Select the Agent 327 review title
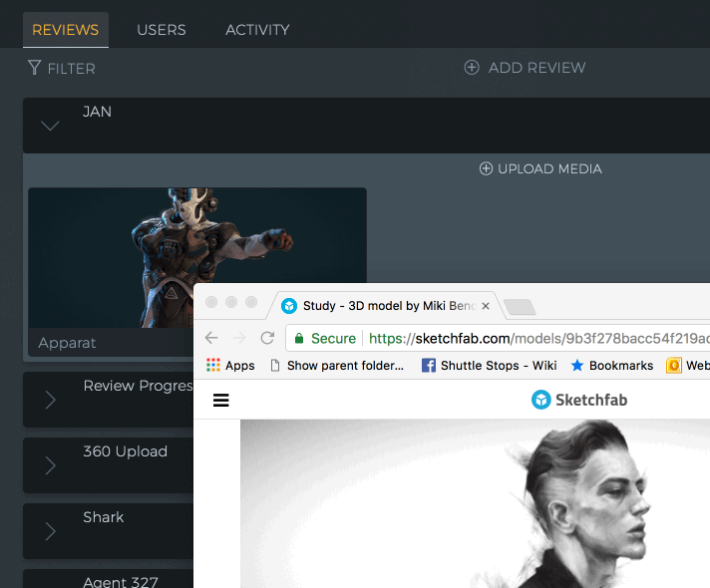710x588 pixels. tap(121, 581)
